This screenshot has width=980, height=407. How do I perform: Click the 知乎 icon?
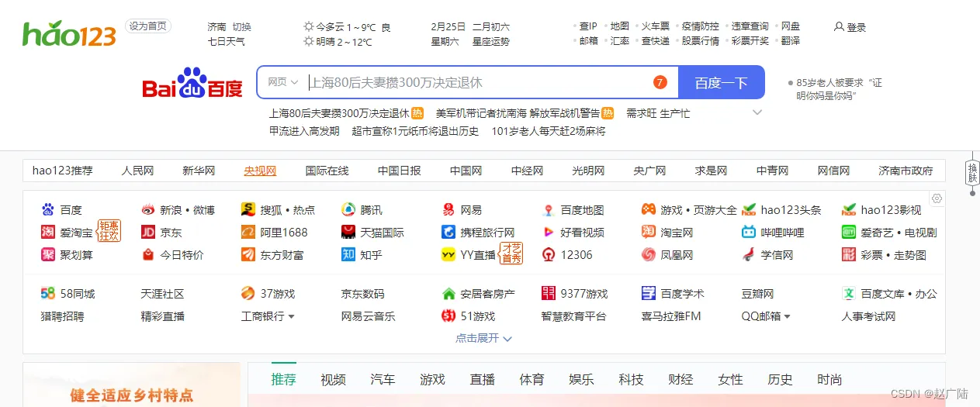[x=348, y=255]
